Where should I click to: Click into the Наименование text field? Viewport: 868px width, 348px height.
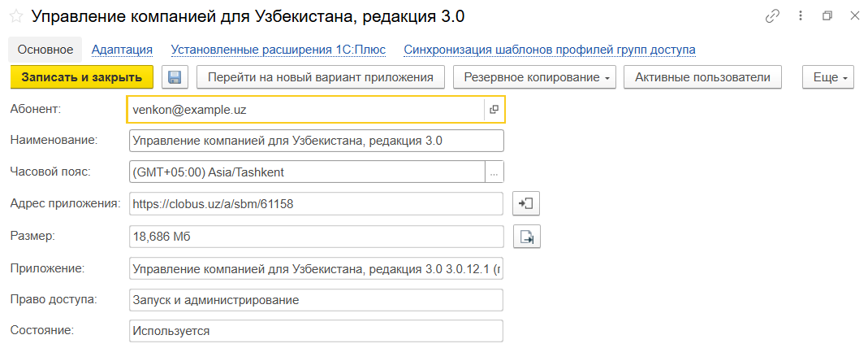(315, 141)
